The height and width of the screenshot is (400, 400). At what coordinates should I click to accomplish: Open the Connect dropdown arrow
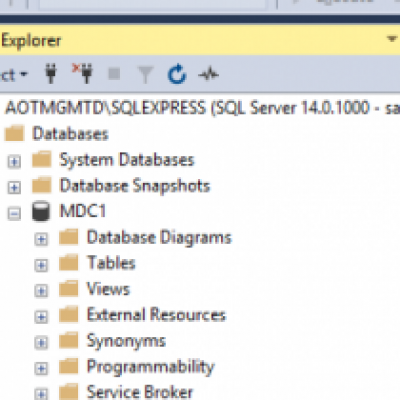point(24,74)
